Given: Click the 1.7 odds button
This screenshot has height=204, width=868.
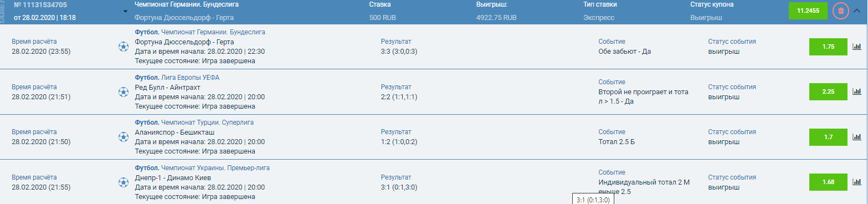Looking at the screenshot, I should pyautogui.click(x=828, y=136).
